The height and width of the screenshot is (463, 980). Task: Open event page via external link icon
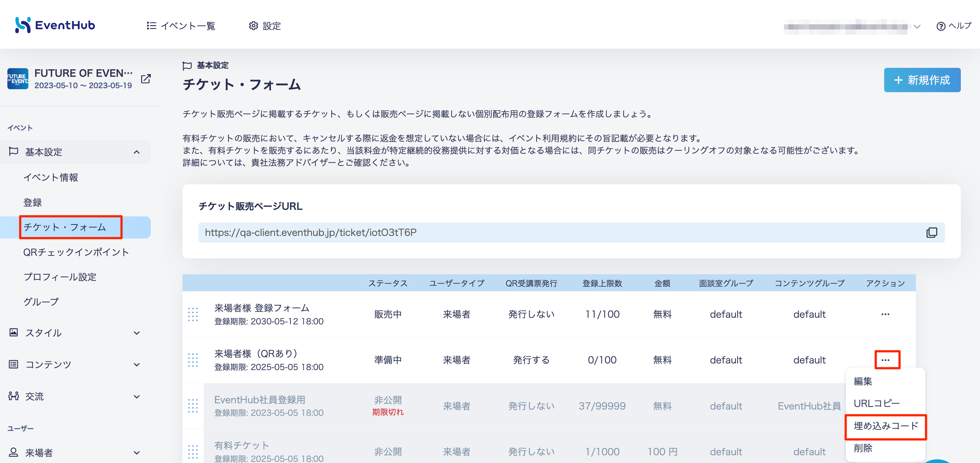(x=146, y=79)
